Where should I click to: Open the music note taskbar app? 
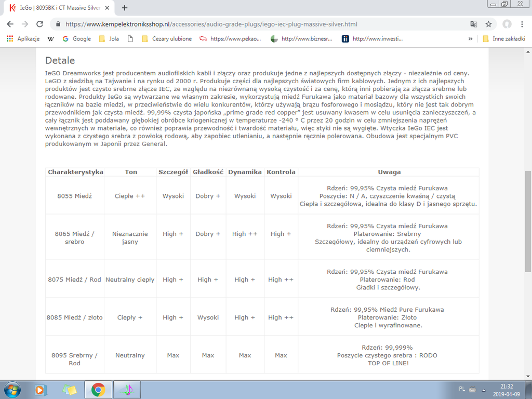(x=127, y=390)
